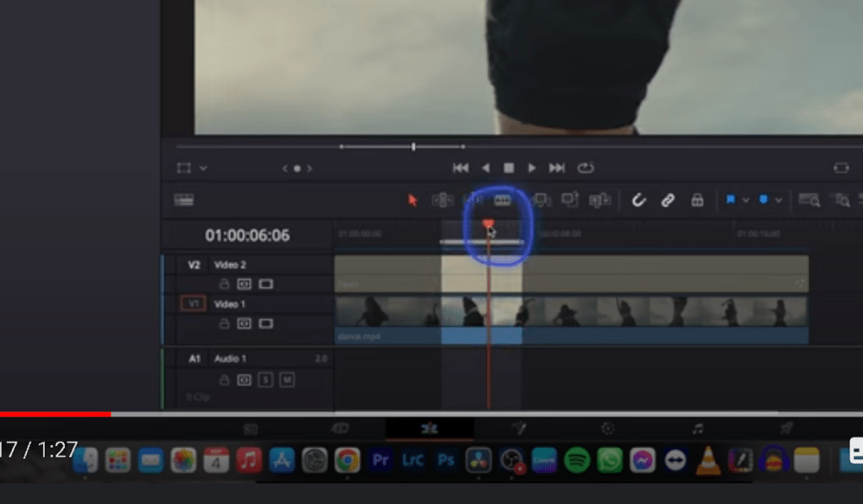Image resolution: width=863 pixels, height=504 pixels.
Task: Toggle auto track selector on Video 2
Action: coord(244,284)
